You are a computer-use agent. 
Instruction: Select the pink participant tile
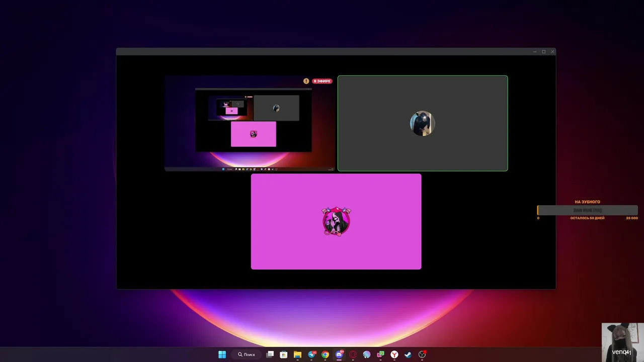tap(336, 221)
